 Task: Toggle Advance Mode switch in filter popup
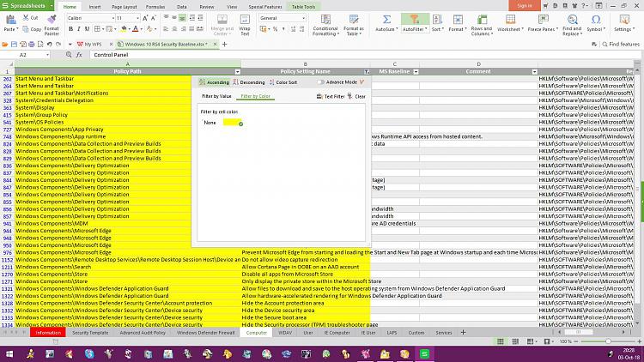click(321, 82)
